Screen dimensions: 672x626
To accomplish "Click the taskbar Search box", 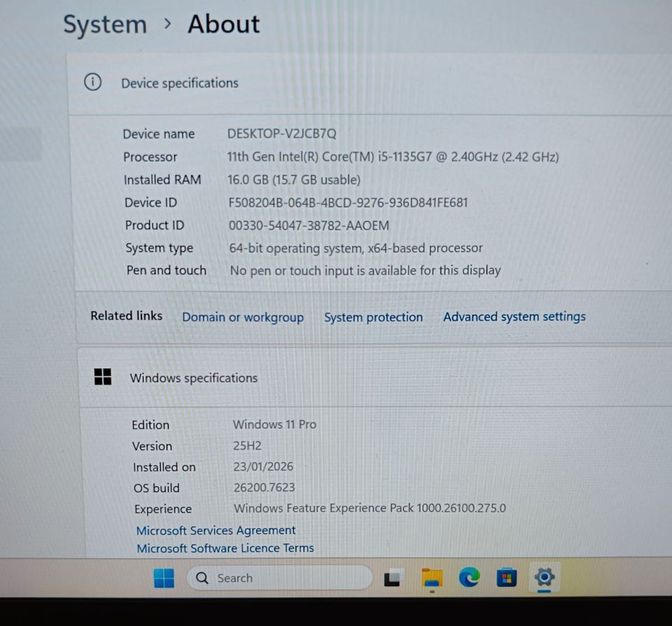I will point(280,578).
